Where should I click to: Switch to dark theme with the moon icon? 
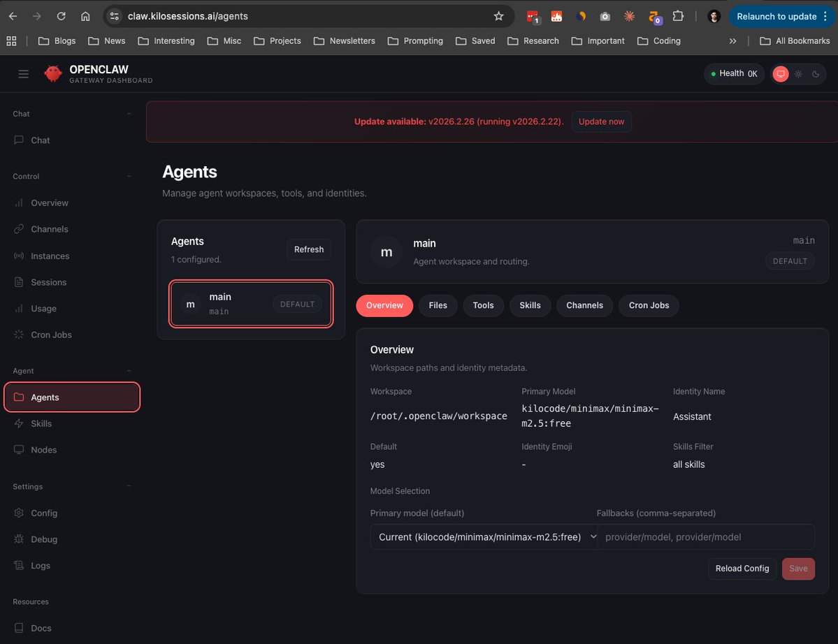click(x=816, y=74)
